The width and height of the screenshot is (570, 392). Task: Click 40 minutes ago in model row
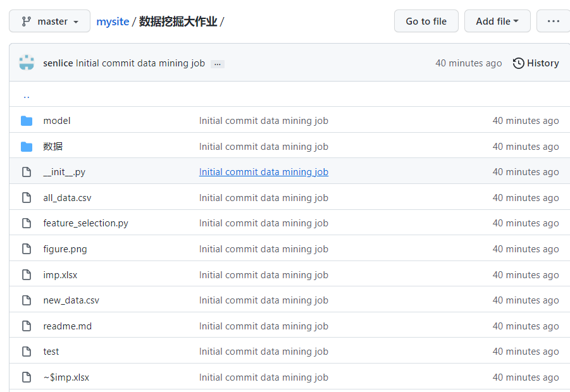coord(526,121)
